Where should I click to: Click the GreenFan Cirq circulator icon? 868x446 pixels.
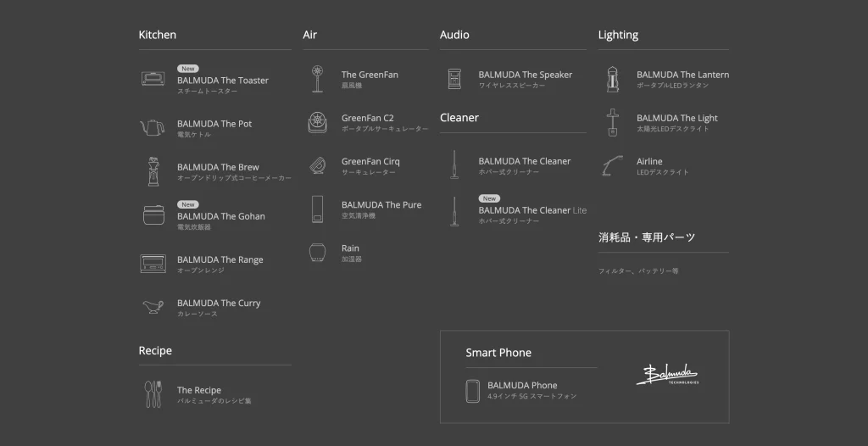point(318,165)
